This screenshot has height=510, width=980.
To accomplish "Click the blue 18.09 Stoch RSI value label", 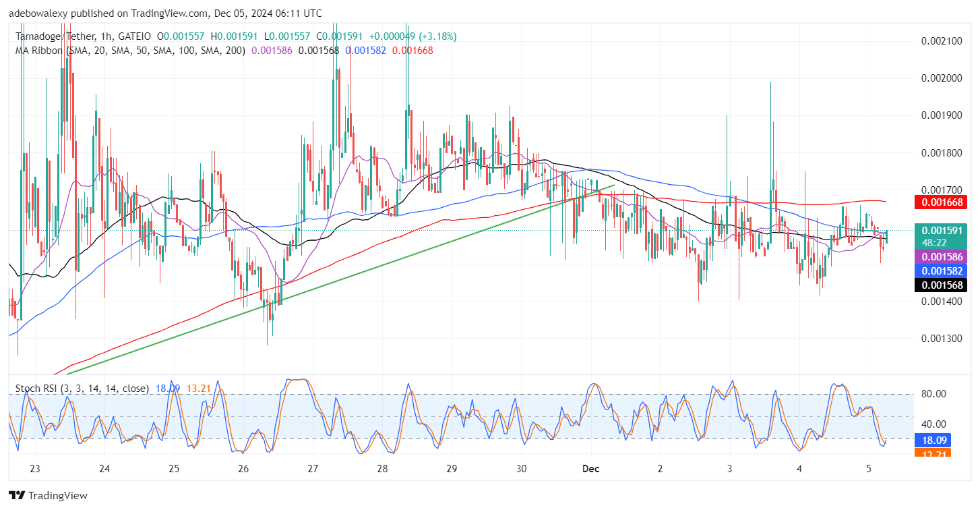I will coord(933,441).
